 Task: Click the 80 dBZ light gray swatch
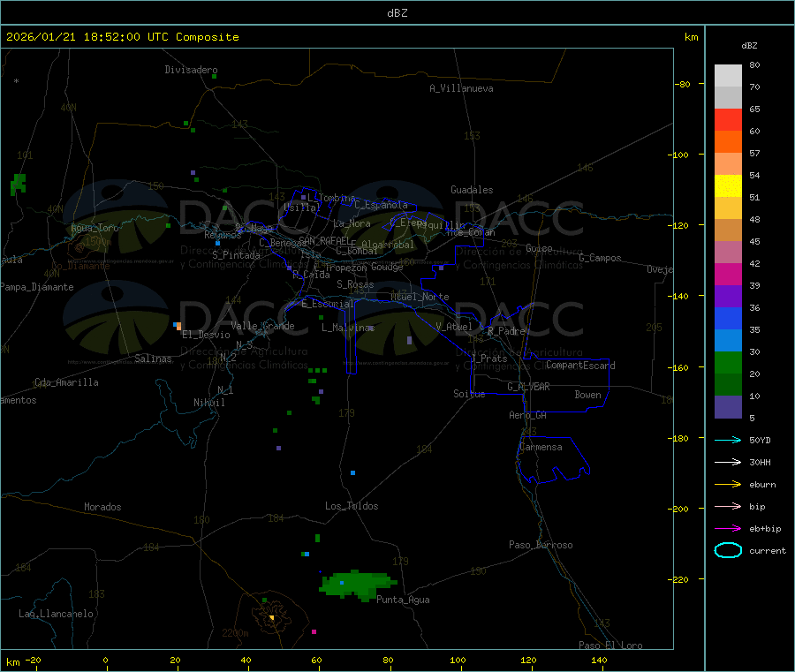(x=728, y=76)
